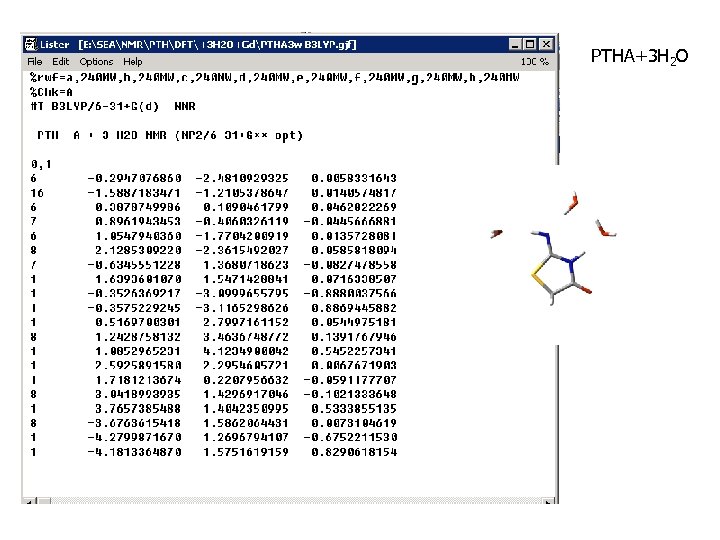Click the value 2.5925891580
The width and height of the screenshot is (720, 540).
(x=138, y=366)
